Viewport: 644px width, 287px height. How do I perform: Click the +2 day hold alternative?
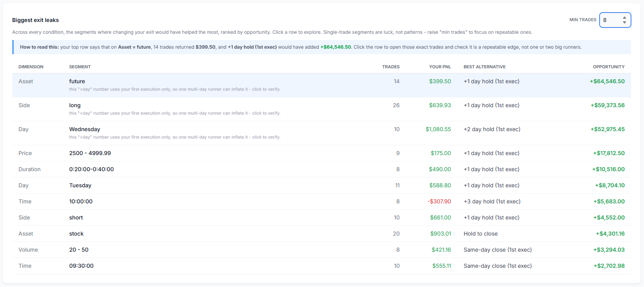(492, 129)
